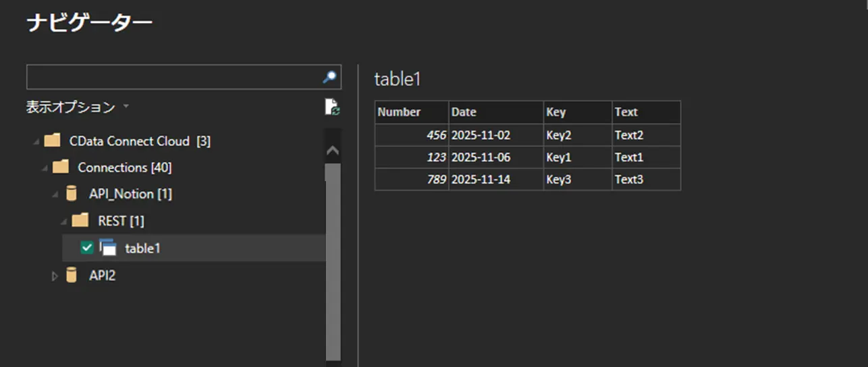Click the REST folder icon
The height and width of the screenshot is (367, 868).
tap(80, 221)
